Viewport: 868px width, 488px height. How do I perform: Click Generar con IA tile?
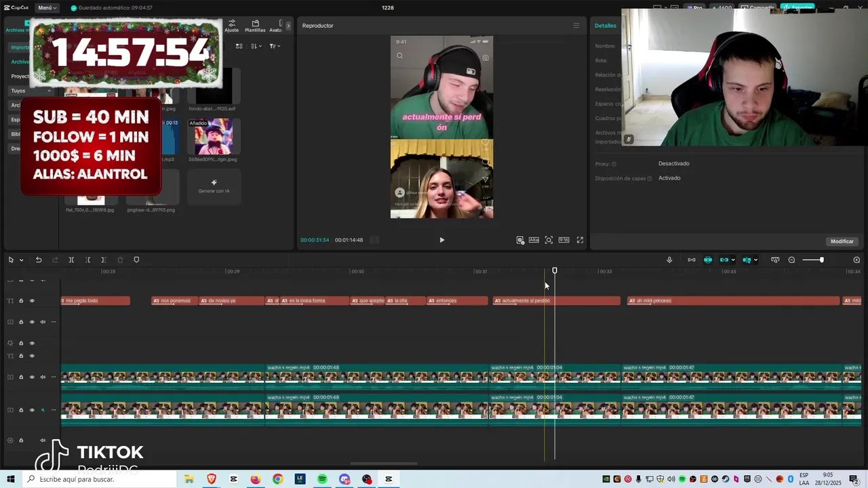[214, 186]
